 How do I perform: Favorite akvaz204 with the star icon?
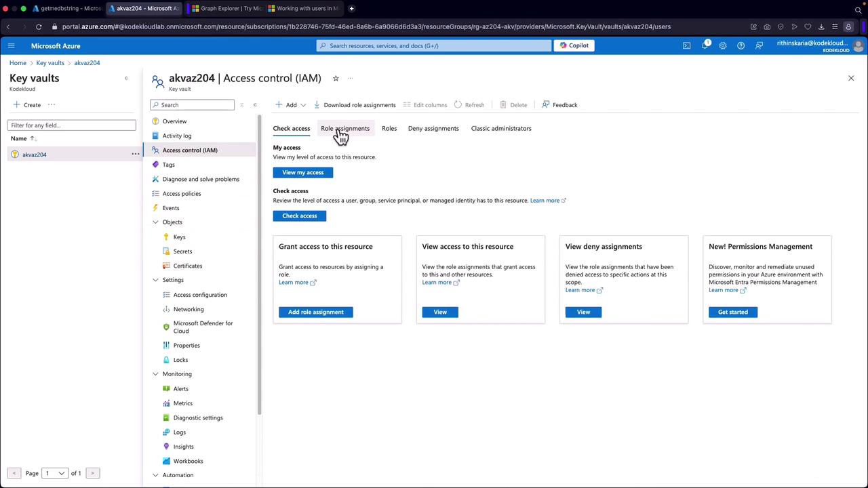point(336,79)
